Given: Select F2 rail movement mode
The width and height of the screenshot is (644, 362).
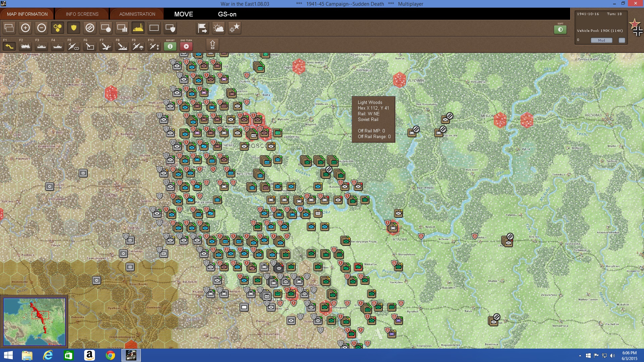Looking at the screenshot, I should coord(25,46).
